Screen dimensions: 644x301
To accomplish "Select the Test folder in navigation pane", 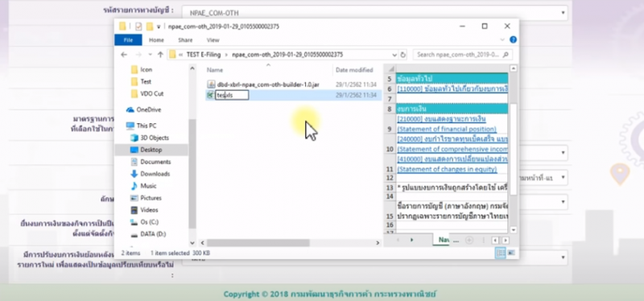I will point(146,81).
